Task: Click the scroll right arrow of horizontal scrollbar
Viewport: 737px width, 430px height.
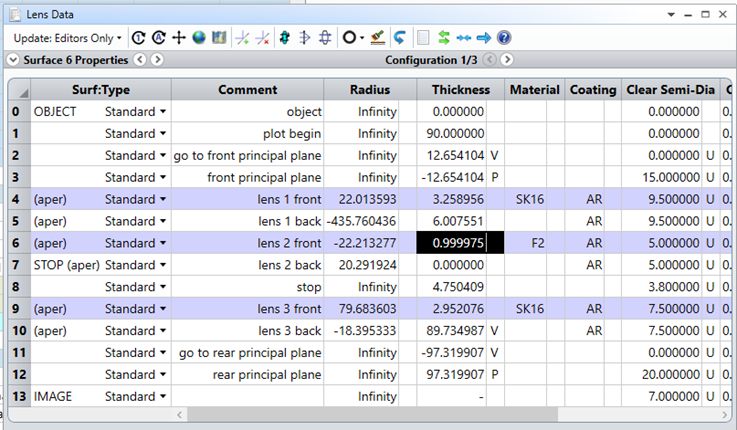Action: [724, 414]
